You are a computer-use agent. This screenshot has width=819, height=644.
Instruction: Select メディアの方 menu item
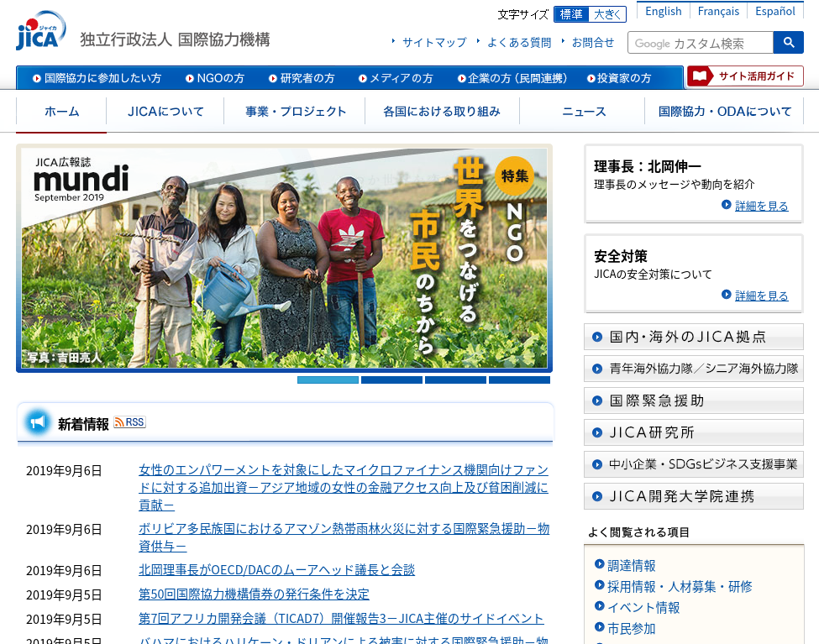point(396,78)
